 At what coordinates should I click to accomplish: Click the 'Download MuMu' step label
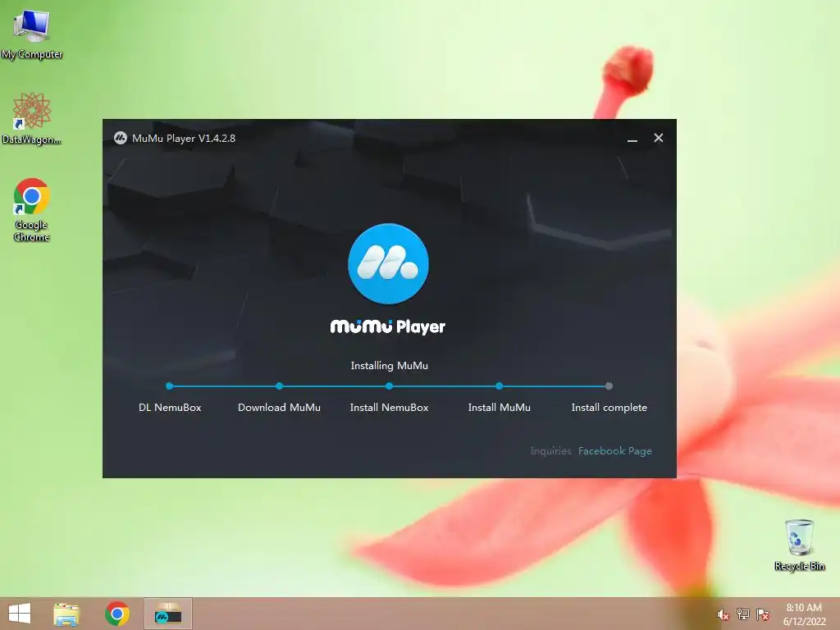279,408
